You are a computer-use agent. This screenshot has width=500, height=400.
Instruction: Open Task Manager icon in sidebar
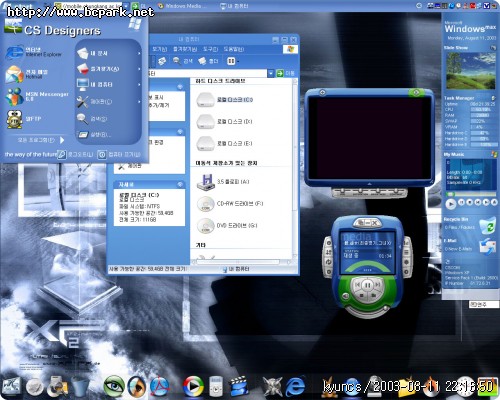pos(493,98)
